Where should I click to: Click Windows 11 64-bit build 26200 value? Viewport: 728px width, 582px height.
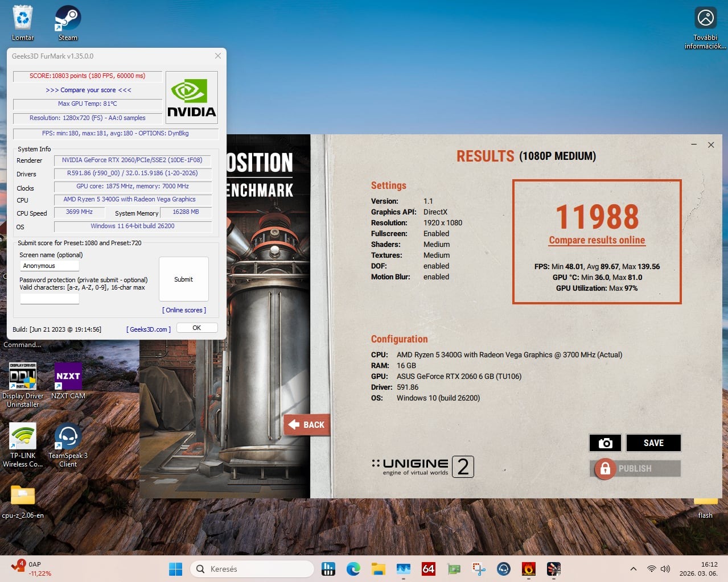[132, 226]
